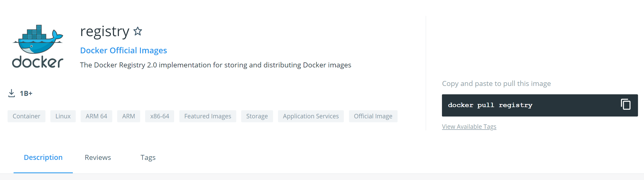Switch to the Reviews tab
644x180 pixels.
pos(98,158)
